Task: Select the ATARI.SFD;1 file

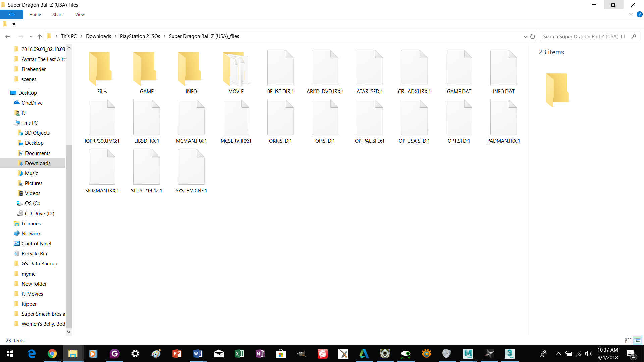Action: [370, 72]
